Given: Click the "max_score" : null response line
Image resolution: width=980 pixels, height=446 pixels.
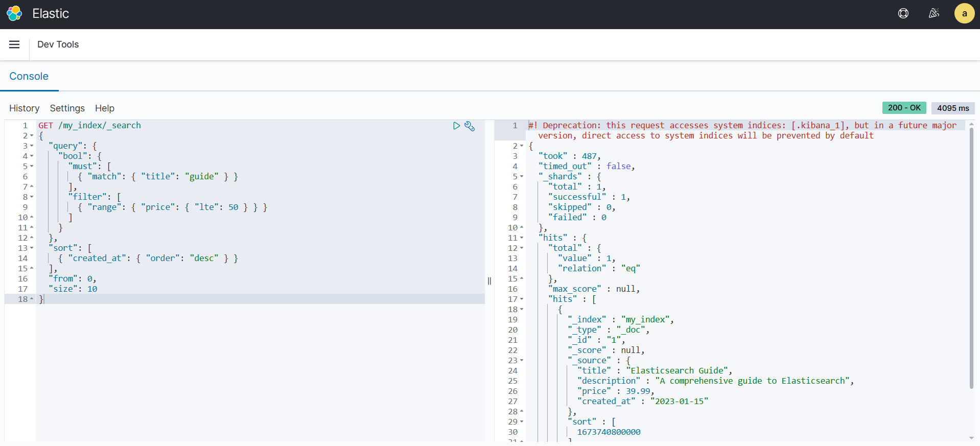Looking at the screenshot, I should click(x=594, y=289).
